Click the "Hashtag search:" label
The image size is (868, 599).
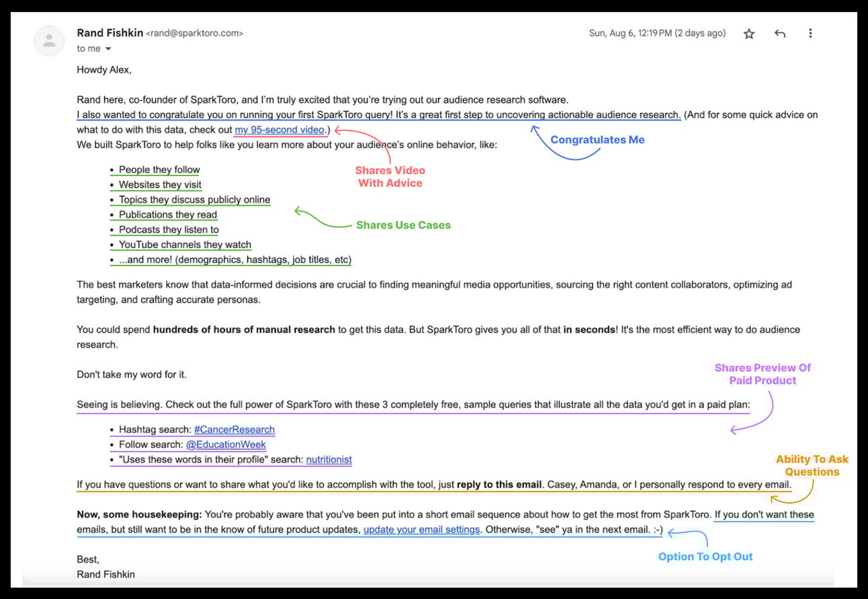155,430
